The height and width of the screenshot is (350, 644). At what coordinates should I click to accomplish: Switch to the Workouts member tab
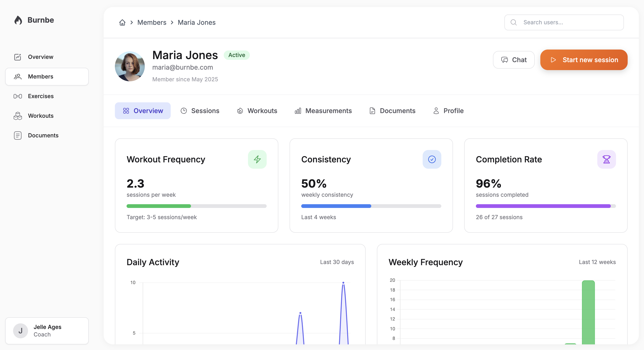[x=257, y=111]
